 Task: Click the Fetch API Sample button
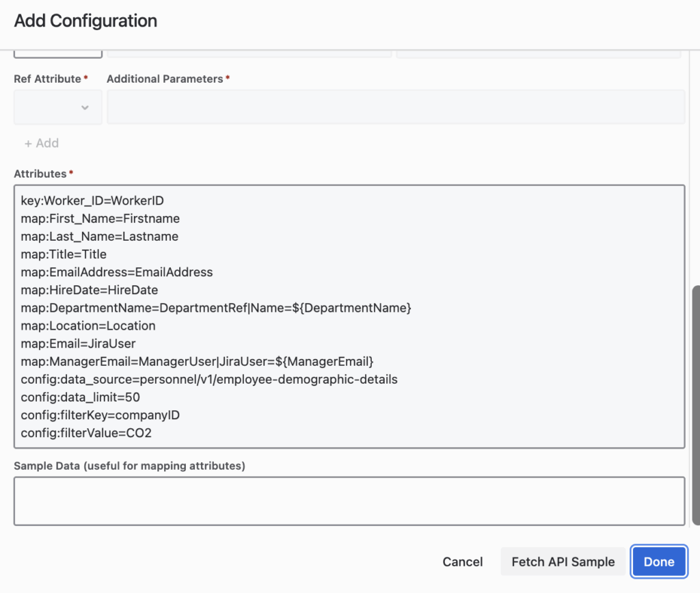point(563,562)
